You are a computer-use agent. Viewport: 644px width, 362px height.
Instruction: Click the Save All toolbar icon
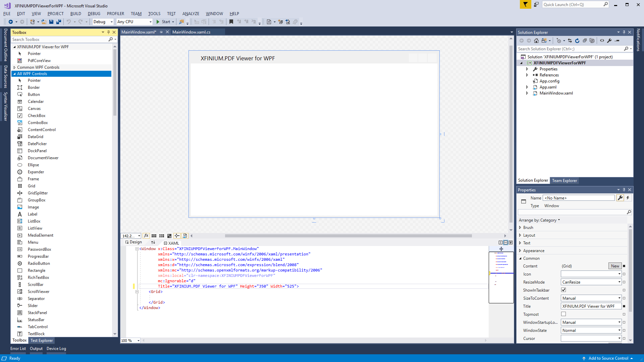[58, 22]
